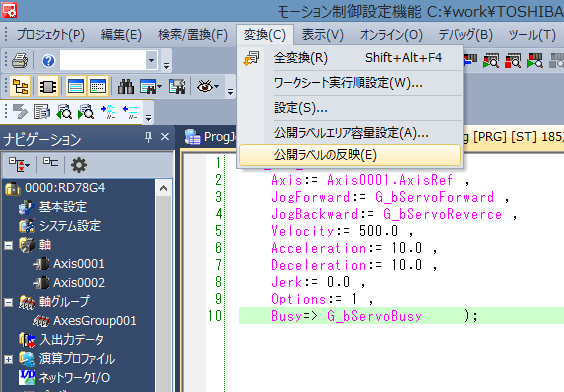Toggle the progress window icon with green bar
The image size is (564, 392).
click(98, 87)
